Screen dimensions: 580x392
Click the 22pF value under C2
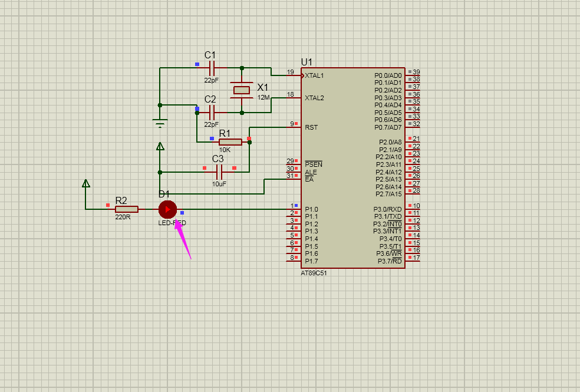(211, 124)
